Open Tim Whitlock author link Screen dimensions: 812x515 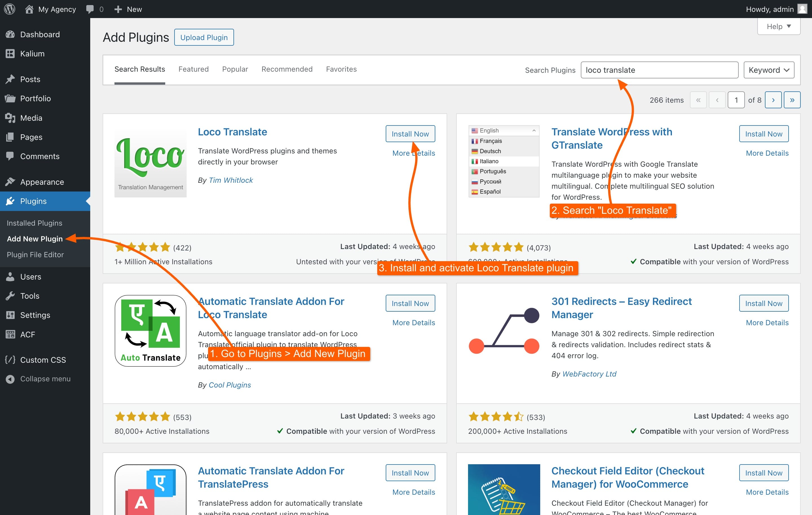pos(231,180)
